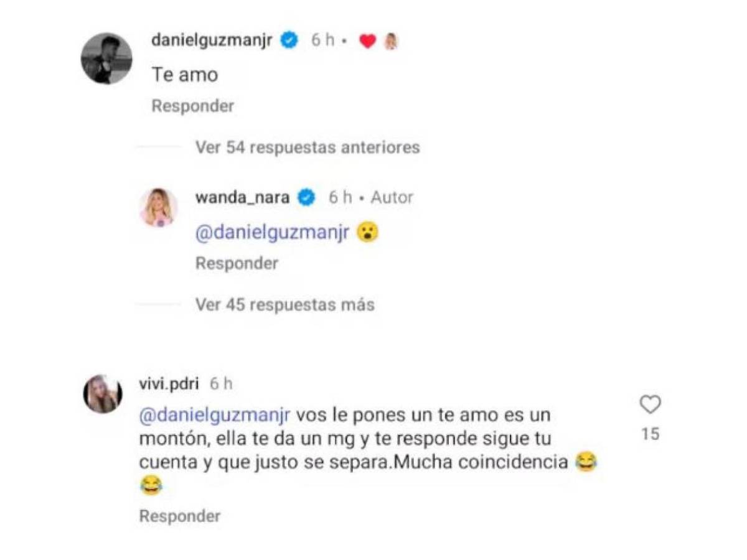
Task: Reply to the 'Te amo' comment via Responder
Action: pos(191,105)
